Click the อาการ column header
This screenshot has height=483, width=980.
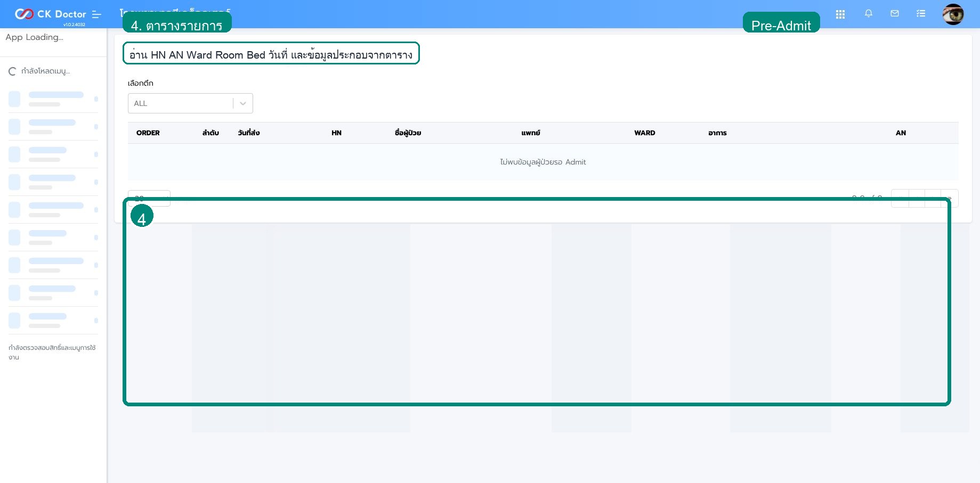tap(717, 133)
